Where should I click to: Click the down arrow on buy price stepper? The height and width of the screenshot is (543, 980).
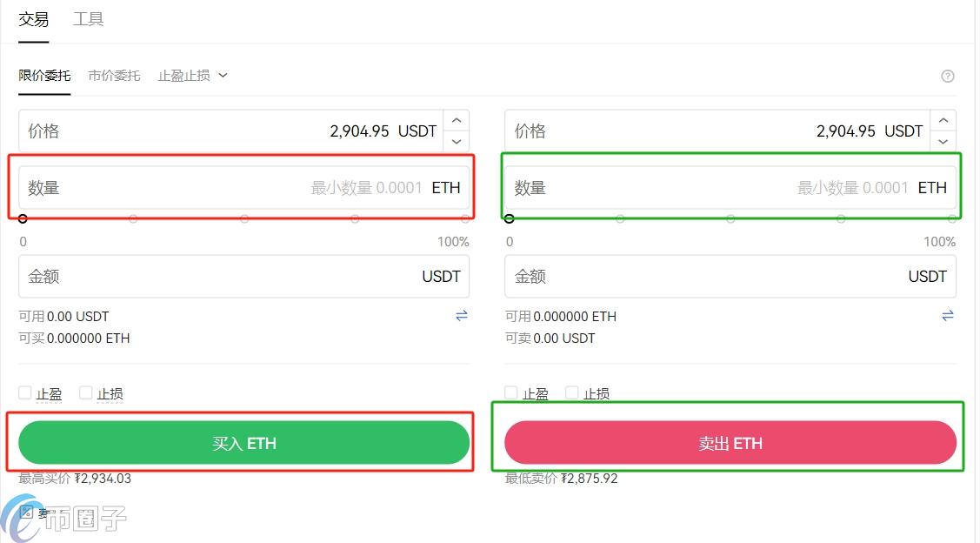[x=456, y=142]
